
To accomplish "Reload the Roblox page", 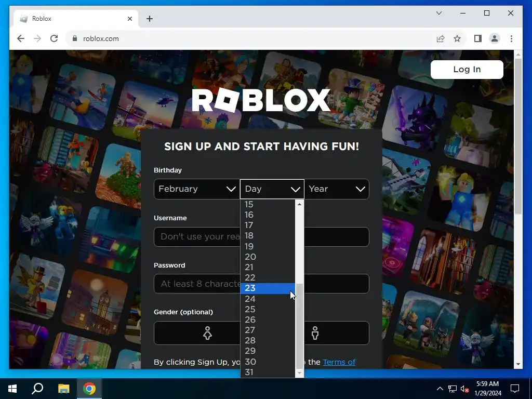I will (54, 38).
